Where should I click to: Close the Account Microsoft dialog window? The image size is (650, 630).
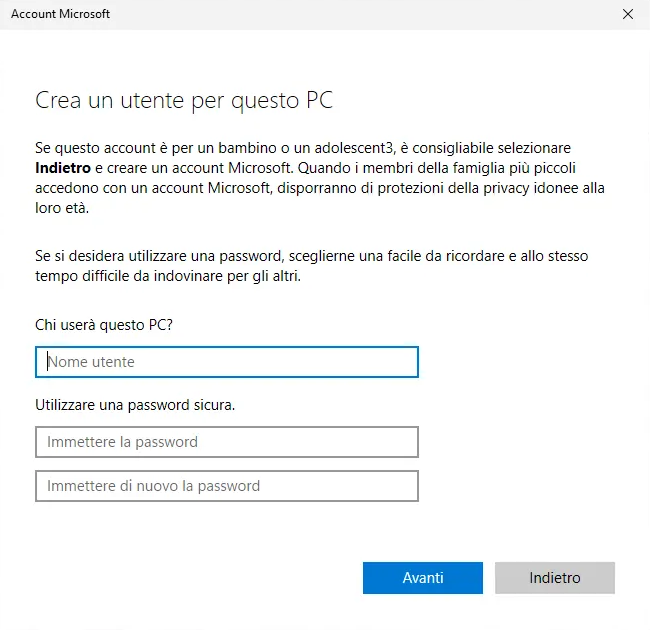tap(627, 14)
